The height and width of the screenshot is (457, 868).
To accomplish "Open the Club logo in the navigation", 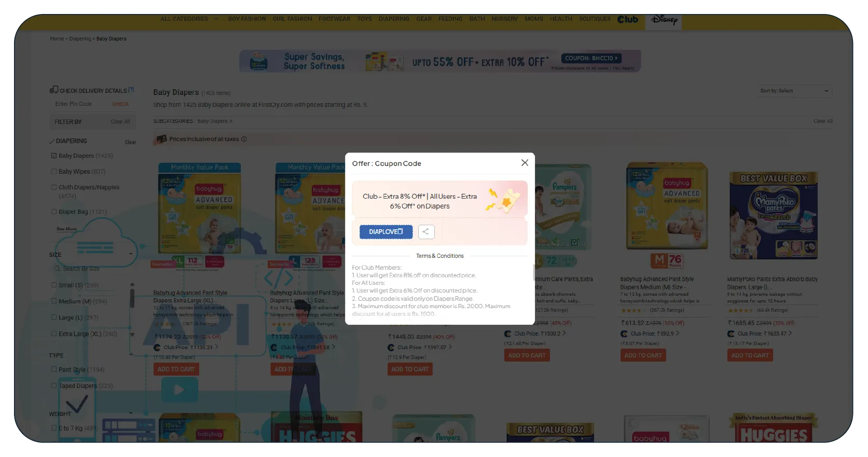I will 627,19.
